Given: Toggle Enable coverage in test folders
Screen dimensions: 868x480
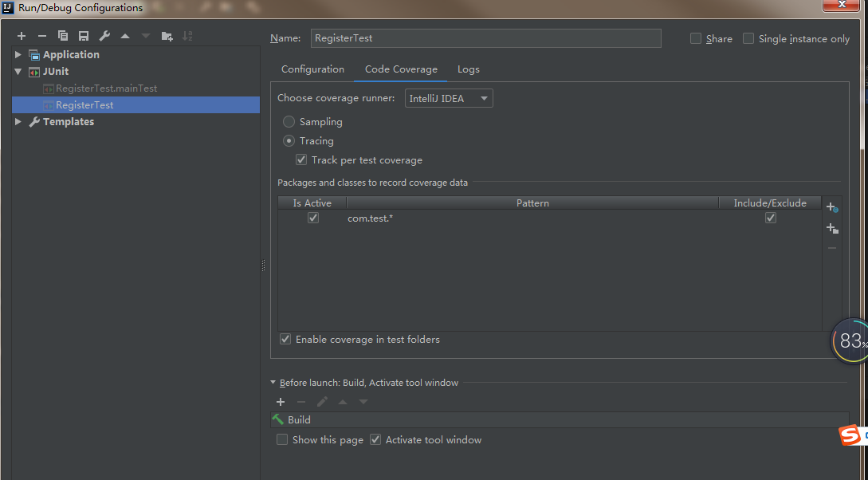Looking at the screenshot, I should pos(285,340).
